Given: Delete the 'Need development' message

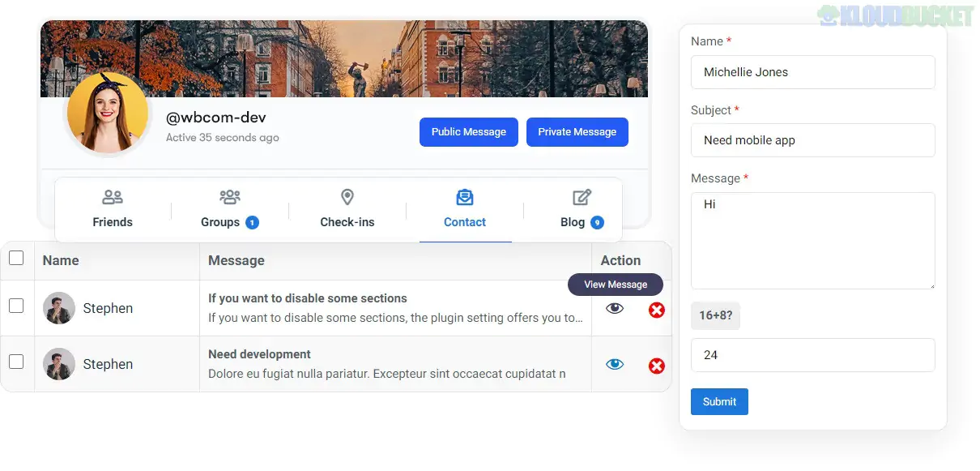Looking at the screenshot, I should click(657, 365).
